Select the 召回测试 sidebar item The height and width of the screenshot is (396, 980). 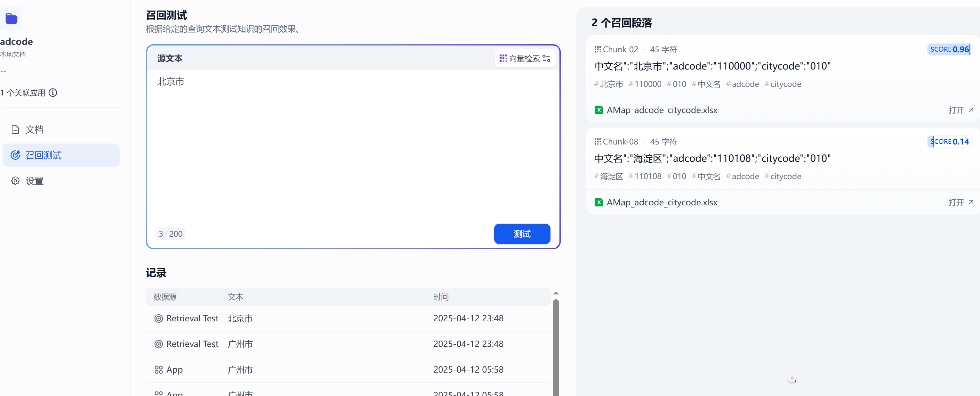point(43,155)
